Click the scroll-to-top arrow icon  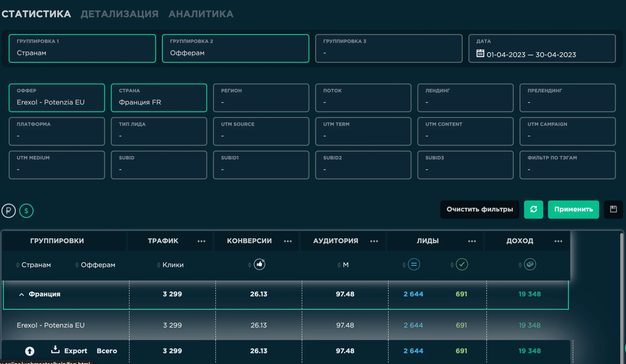30,351
